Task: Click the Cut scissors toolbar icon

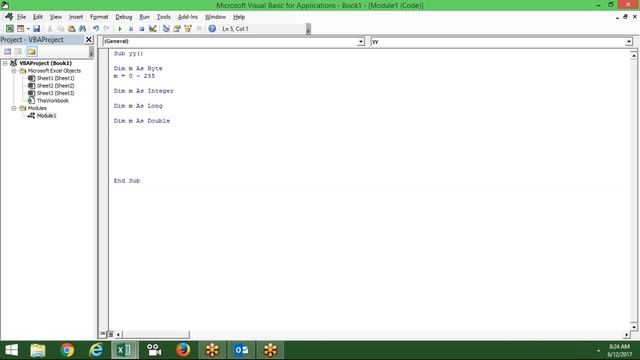Action: (x=50, y=29)
